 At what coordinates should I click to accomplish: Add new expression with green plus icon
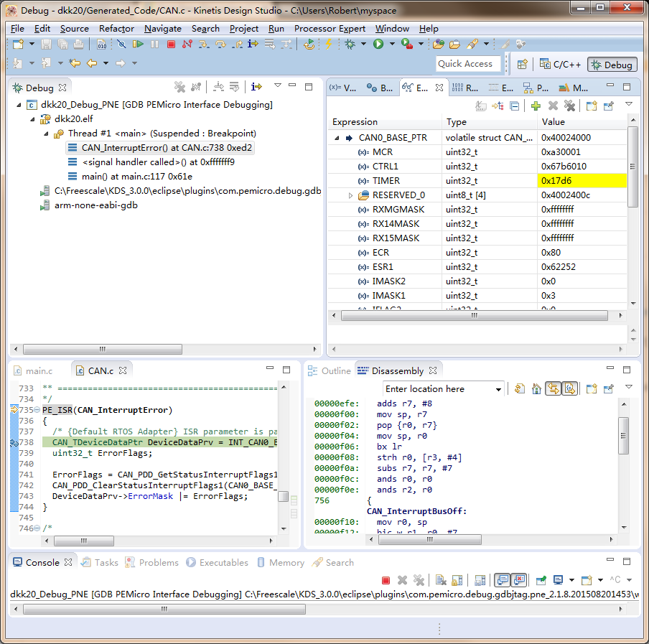(x=536, y=106)
